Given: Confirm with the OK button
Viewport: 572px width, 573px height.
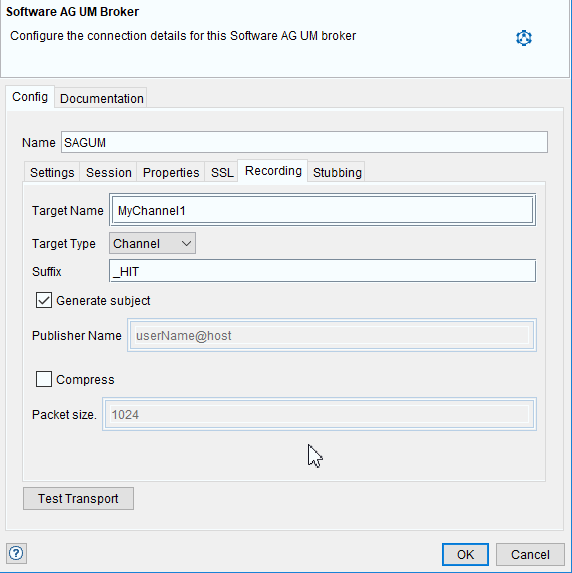Looking at the screenshot, I should point(465,554).
